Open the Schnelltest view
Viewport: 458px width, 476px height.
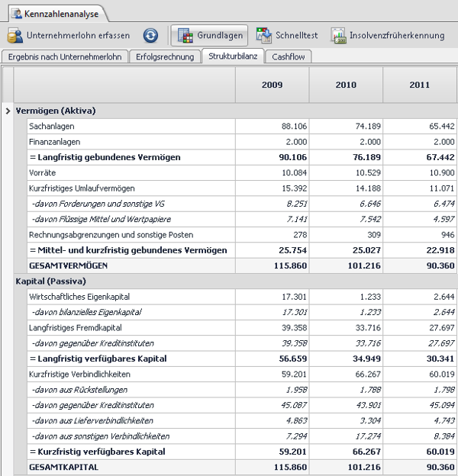(287, 36)
